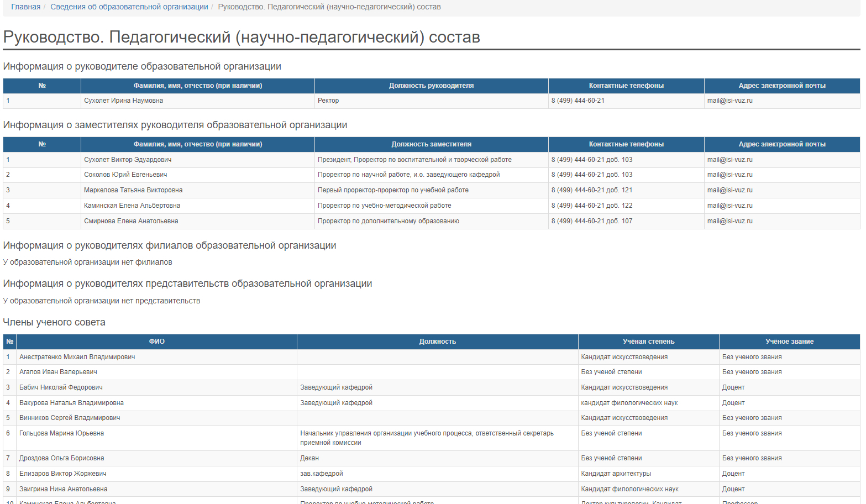The height and width of the screenshot is (504, 866).
Task: Select the "Учёная степень" column header
Action: pyautogui.click(x=649, y=342)
